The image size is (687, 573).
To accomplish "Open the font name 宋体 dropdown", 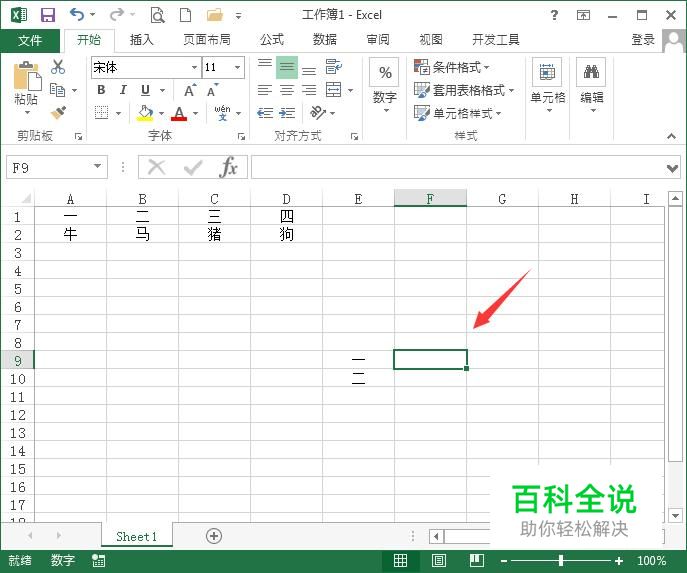I will (194, 67).
